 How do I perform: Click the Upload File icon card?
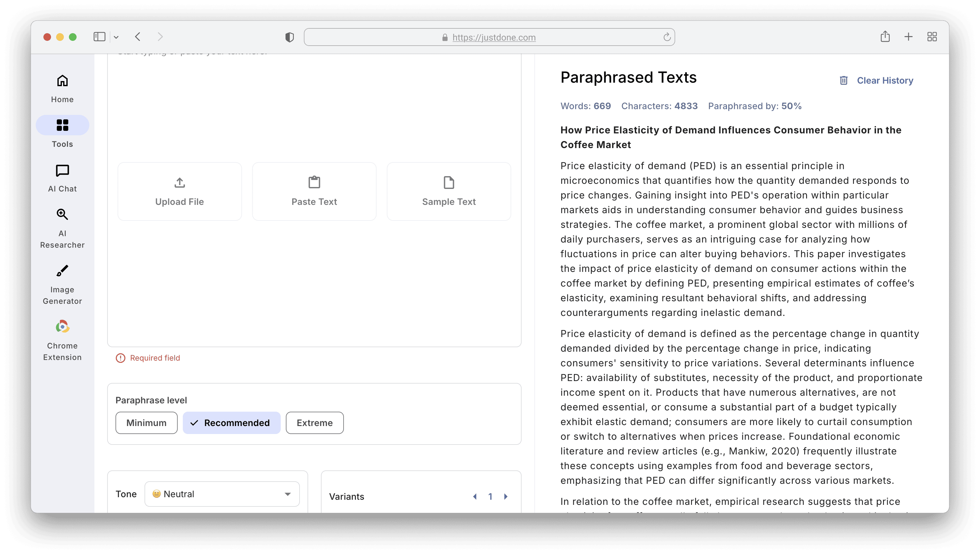point(180,191)
